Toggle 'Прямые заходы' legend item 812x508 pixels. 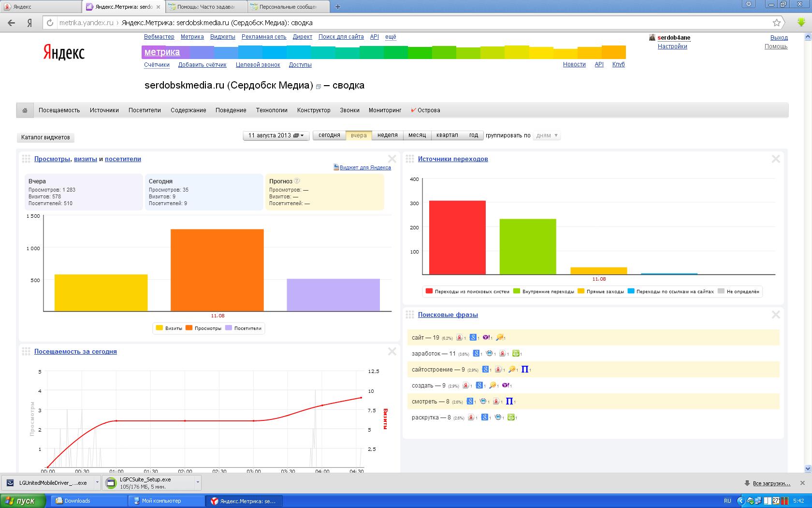[x=601, y=291]
